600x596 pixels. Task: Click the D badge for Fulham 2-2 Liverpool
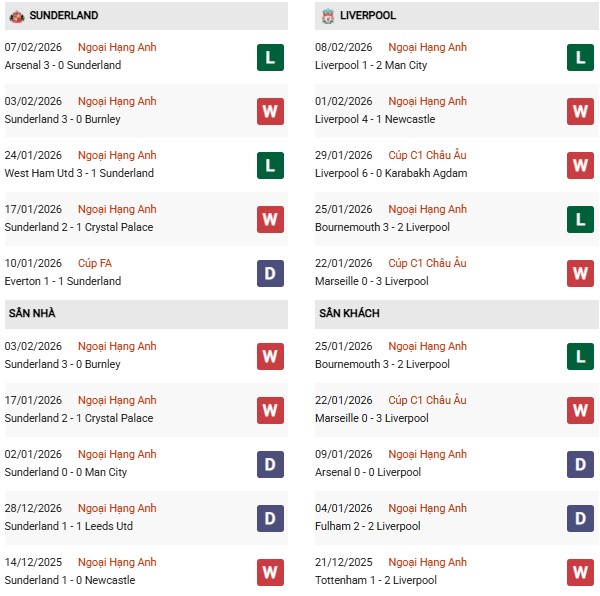581,518
